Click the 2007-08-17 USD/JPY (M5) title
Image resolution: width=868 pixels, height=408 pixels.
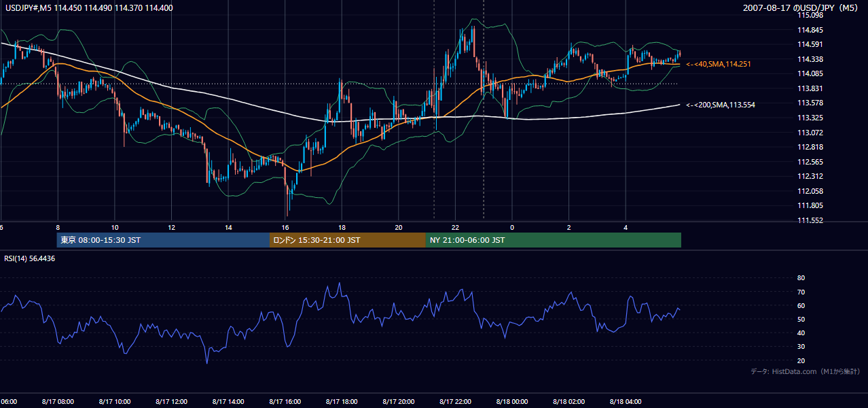pyautogui.click(x=802, y=8)
